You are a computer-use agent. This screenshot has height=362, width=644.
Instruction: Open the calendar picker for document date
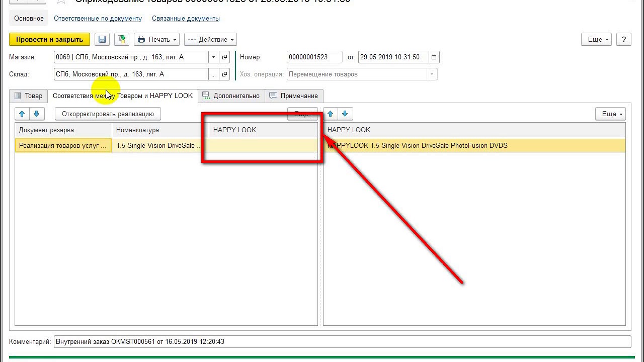pos(434,57)
